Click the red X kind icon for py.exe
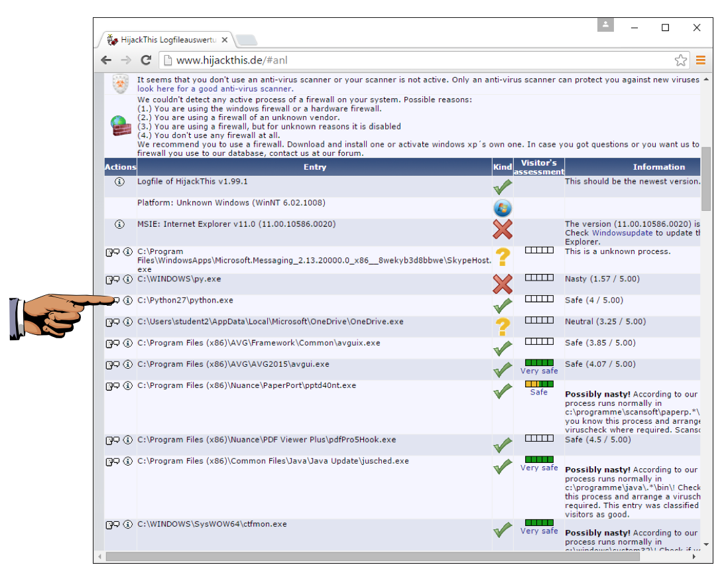This screenshot has width=728, height=581. [x=503, y=285]
